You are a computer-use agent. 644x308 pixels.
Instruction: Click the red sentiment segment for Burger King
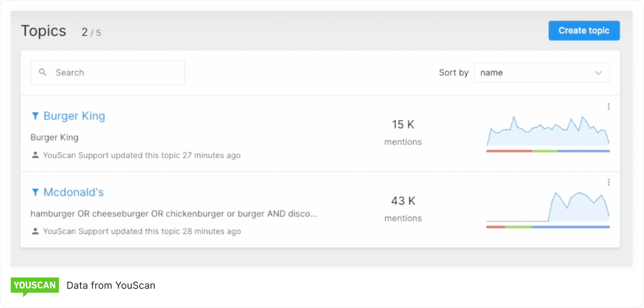point(509,151)
